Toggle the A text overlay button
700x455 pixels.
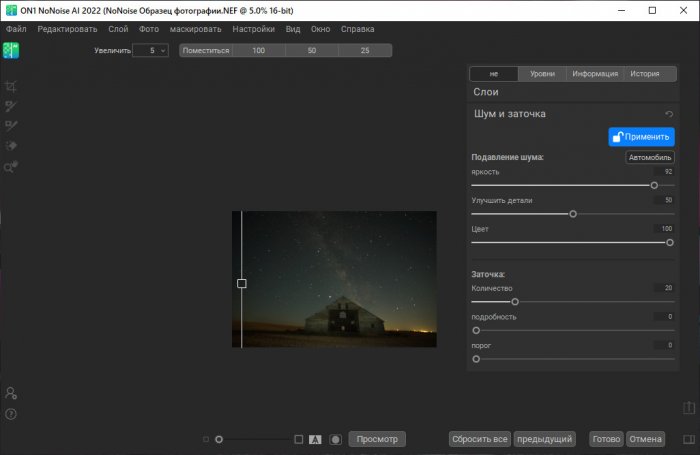tap(315, 439)
